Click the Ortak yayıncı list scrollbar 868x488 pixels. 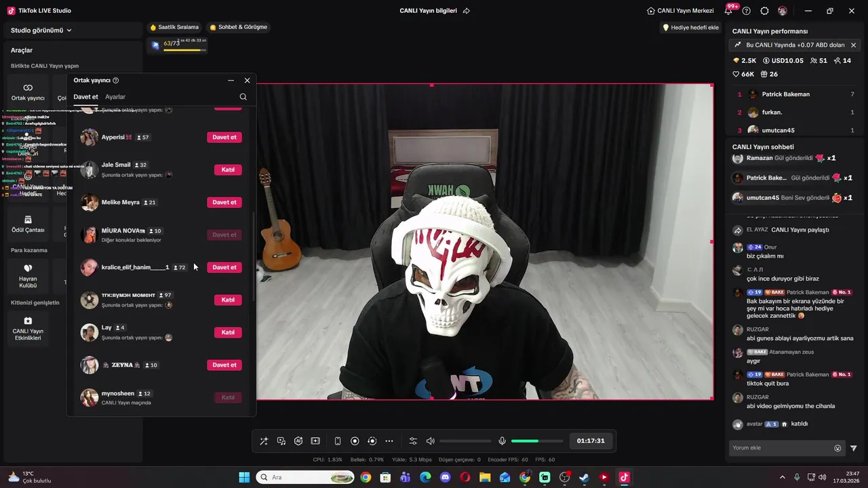[254, 258]
